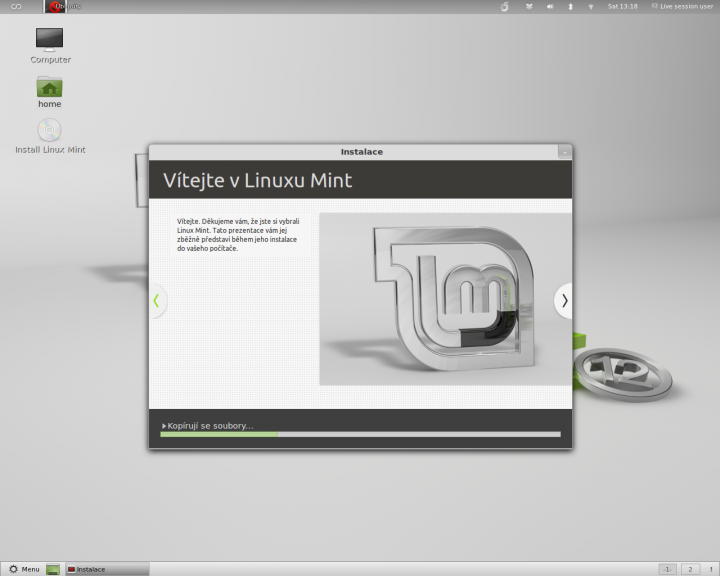720x576 pixels.
Task: Click the file copying progress bar
Action: 360,434
